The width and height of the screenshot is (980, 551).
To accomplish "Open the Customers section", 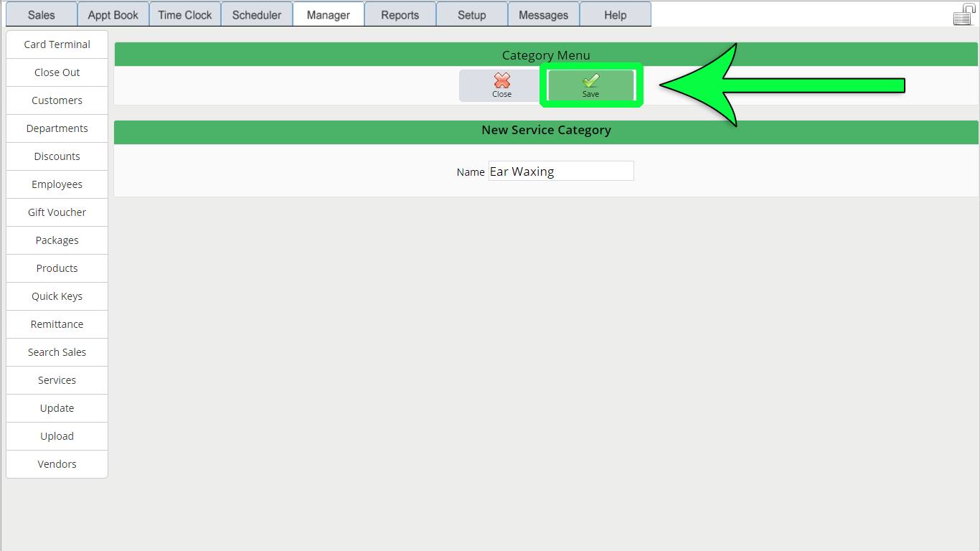I will click(57, 100).
